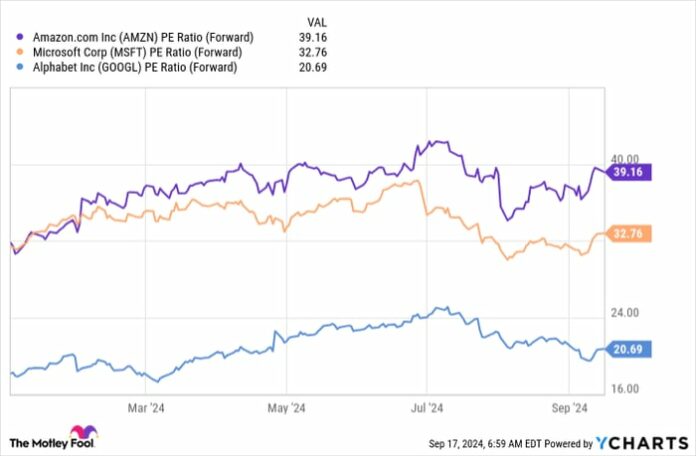Click the blue 20.69 end-of-line value tag

[x=633, y=348]
